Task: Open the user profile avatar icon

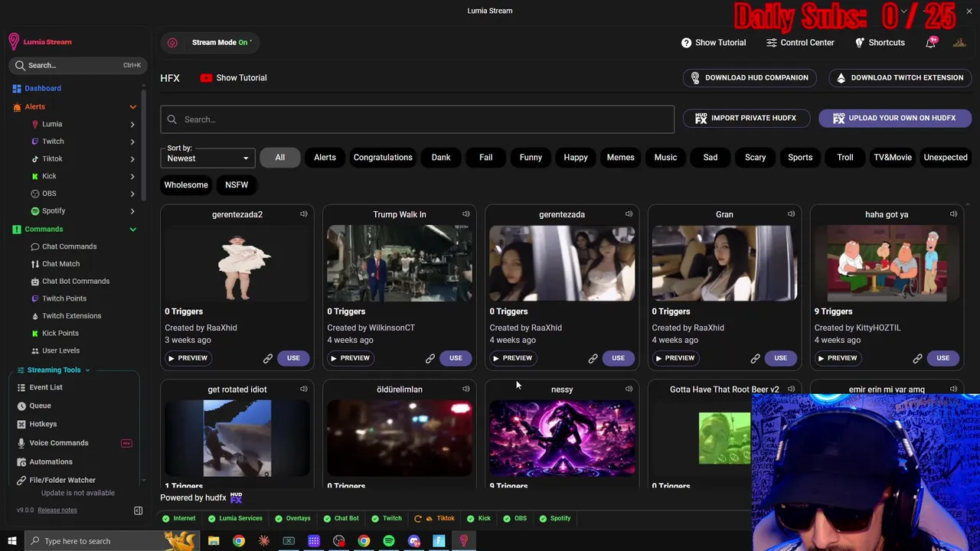Action: pos(959,42)
